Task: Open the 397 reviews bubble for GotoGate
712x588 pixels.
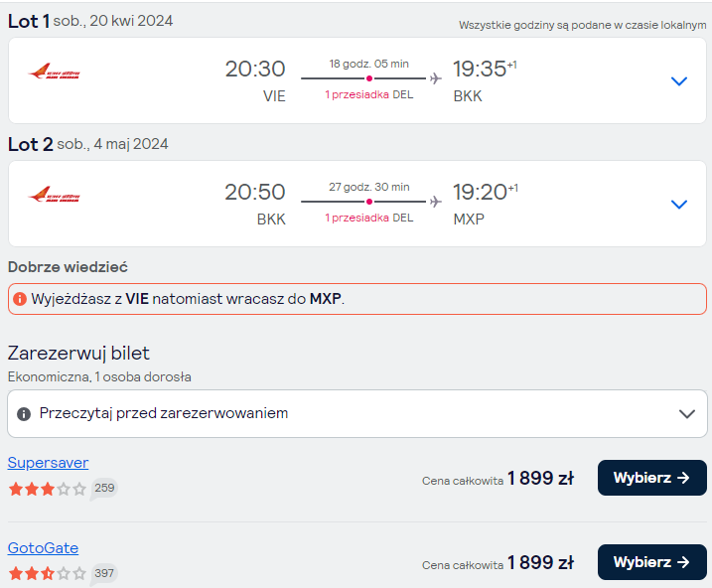Action: point(104,573)
